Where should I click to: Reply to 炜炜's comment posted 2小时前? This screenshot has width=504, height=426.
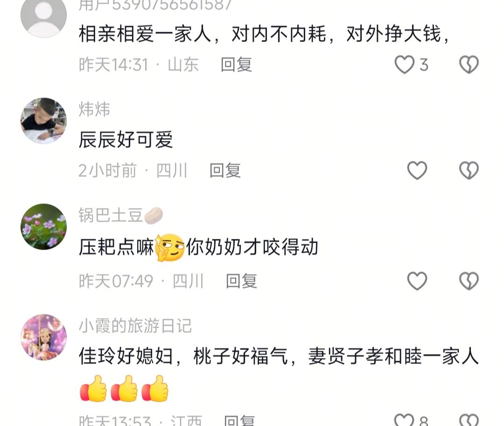coord(225,170)
